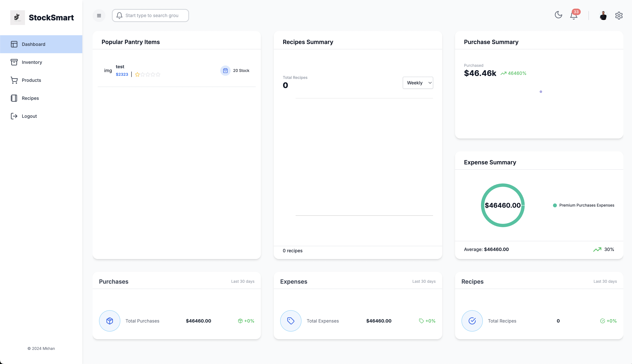The width and height of the screenshot is (632, 364).
Task: Rate test item with first star
Action: point(137,74)
